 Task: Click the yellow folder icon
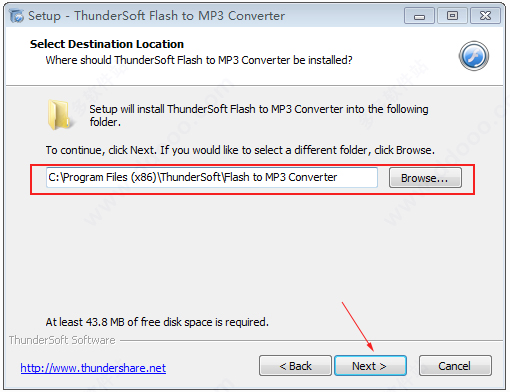59,115
